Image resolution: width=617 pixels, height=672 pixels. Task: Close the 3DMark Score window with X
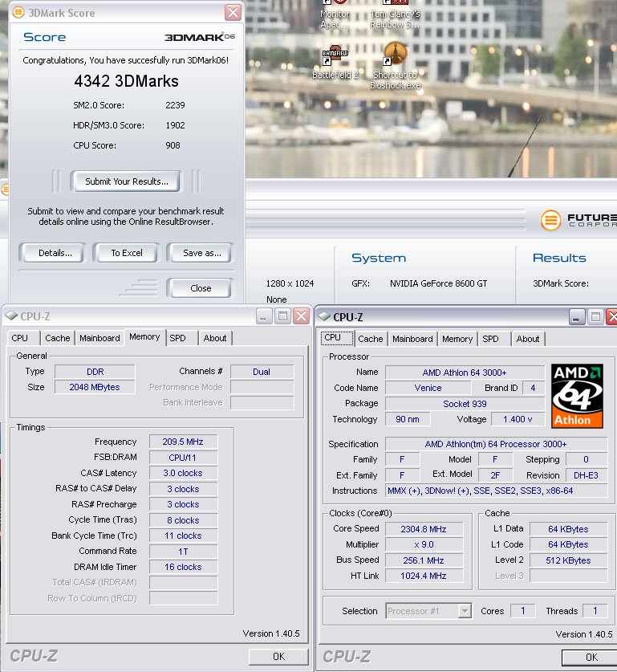coord(233,12)
